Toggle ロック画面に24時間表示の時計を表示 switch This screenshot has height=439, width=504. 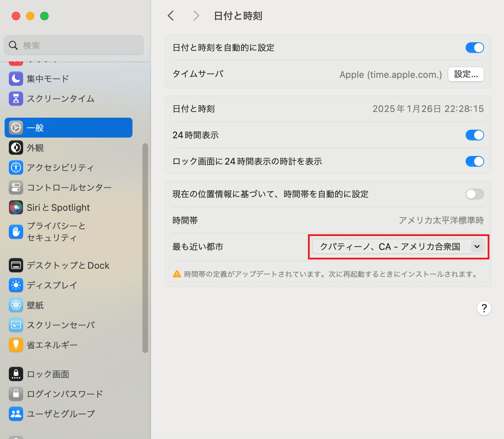475,161
